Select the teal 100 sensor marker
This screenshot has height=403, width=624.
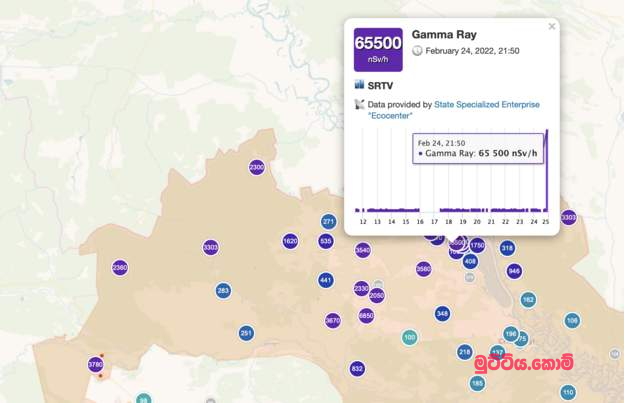[409, 338]
